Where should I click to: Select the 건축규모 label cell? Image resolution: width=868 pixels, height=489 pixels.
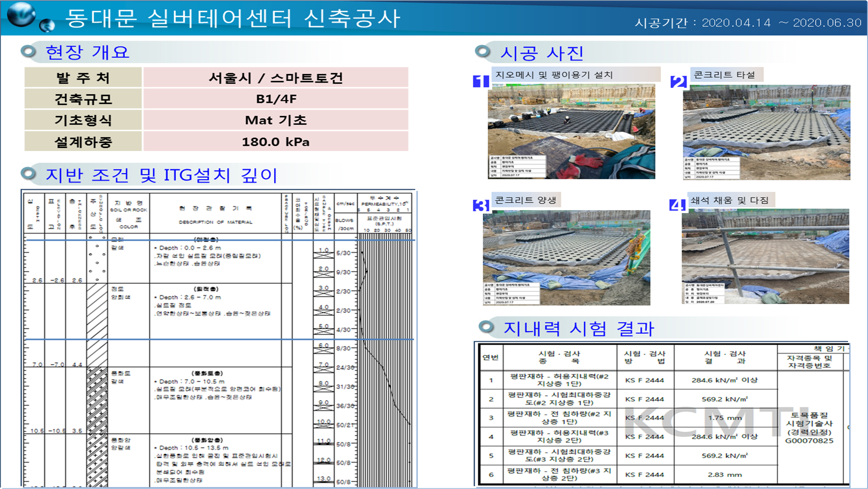coord(83,99)
